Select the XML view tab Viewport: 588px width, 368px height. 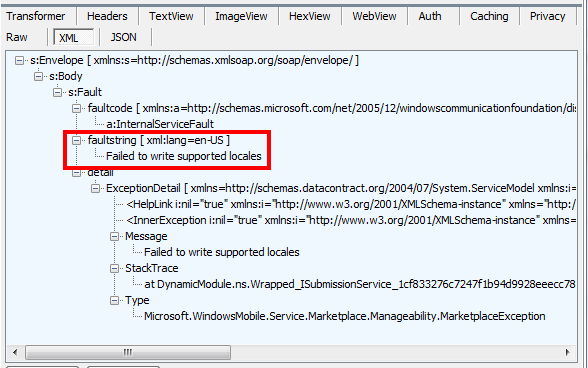(73, 37)
